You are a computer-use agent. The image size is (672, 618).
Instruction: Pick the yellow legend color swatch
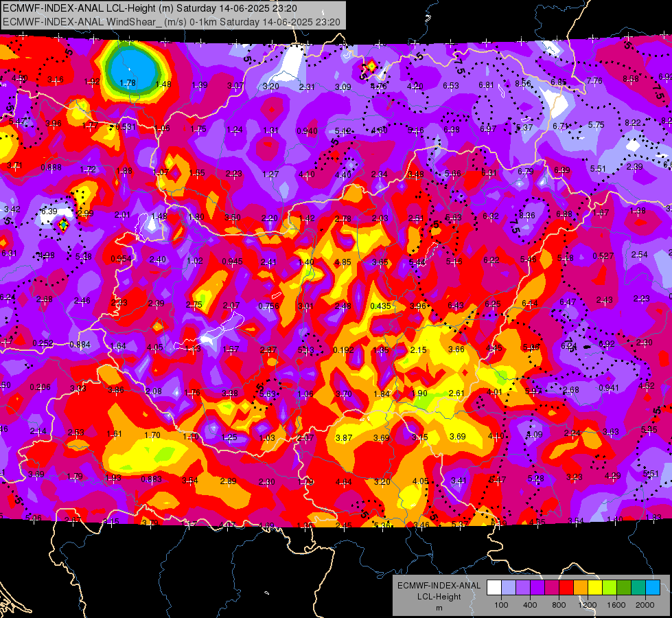click(x=595, y=587)
